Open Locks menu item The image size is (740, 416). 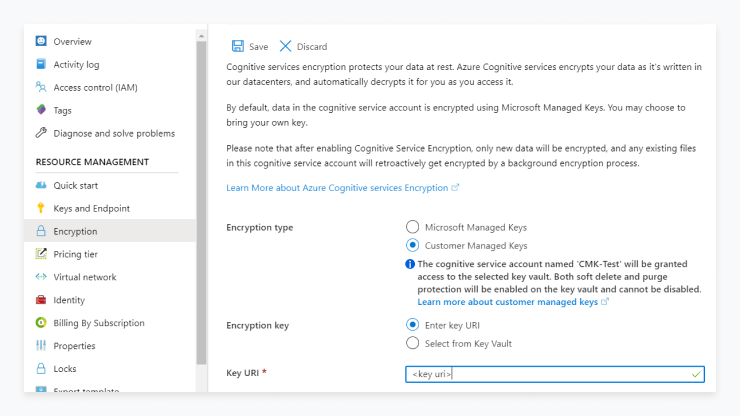pos(65,368)
